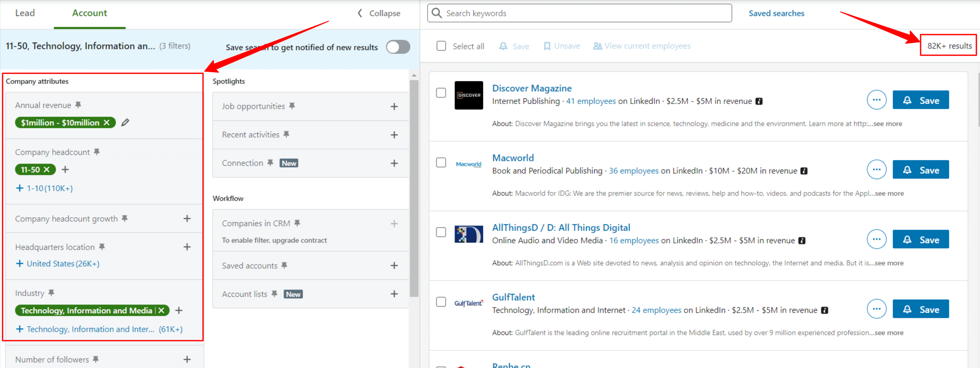The height and width of the screenshot is (368, 980).
Task: Expand the Saved accounts filter
Action: (x=394, y=265)
